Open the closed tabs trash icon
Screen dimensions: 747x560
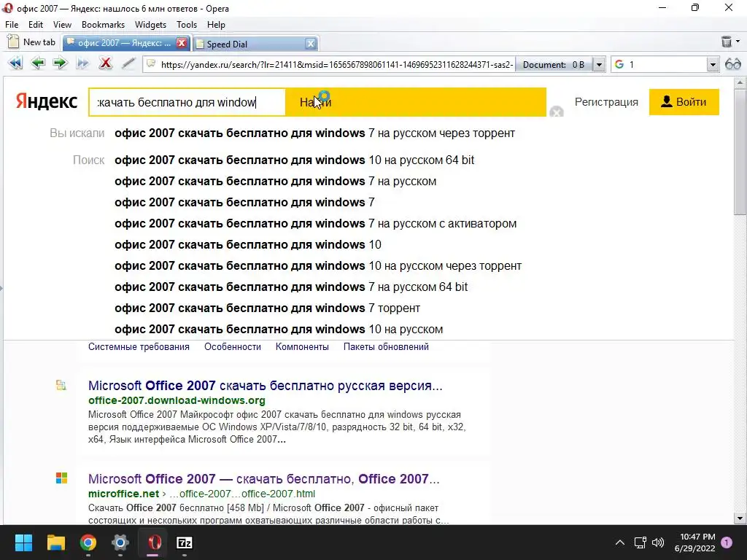tap(726, 42)
